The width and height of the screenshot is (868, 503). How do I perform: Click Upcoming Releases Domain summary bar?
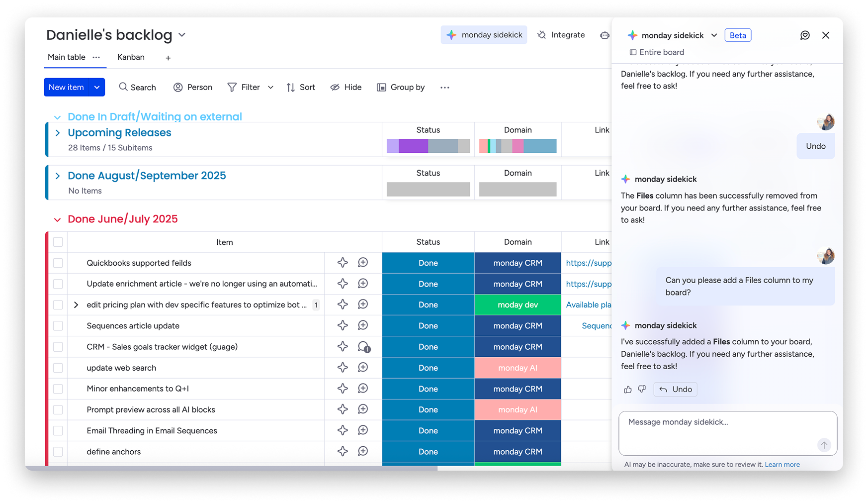pos(518,146)
